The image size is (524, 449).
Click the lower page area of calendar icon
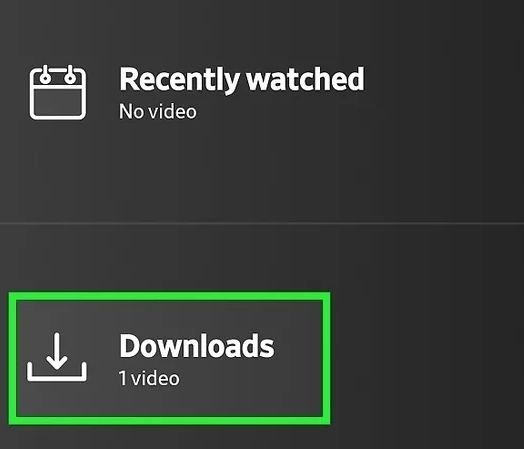click(x=58, y=103)
